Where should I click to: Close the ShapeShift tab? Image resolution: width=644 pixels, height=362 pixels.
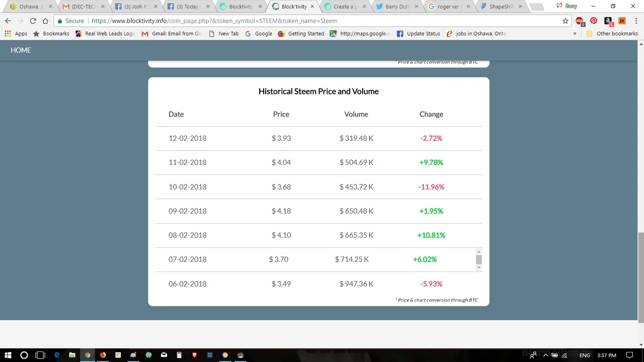pyautogui.click(x=521, y=7)
